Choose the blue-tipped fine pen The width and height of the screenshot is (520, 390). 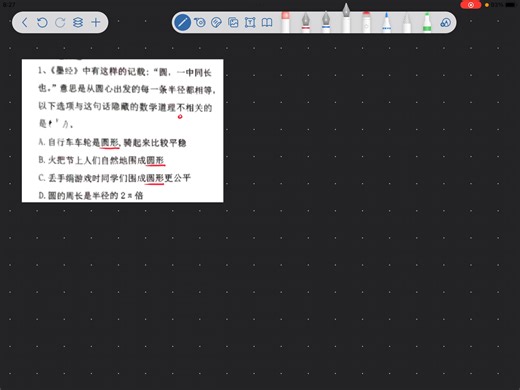tap(386, 22)
